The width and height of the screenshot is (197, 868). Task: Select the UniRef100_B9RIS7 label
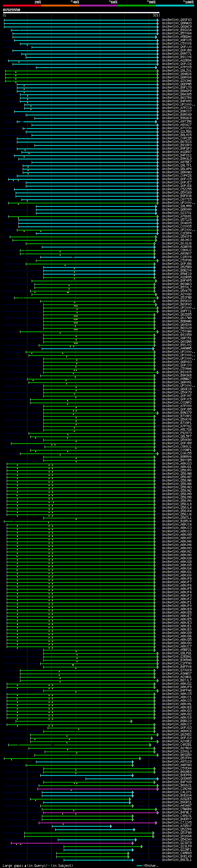tap(177, 111)
